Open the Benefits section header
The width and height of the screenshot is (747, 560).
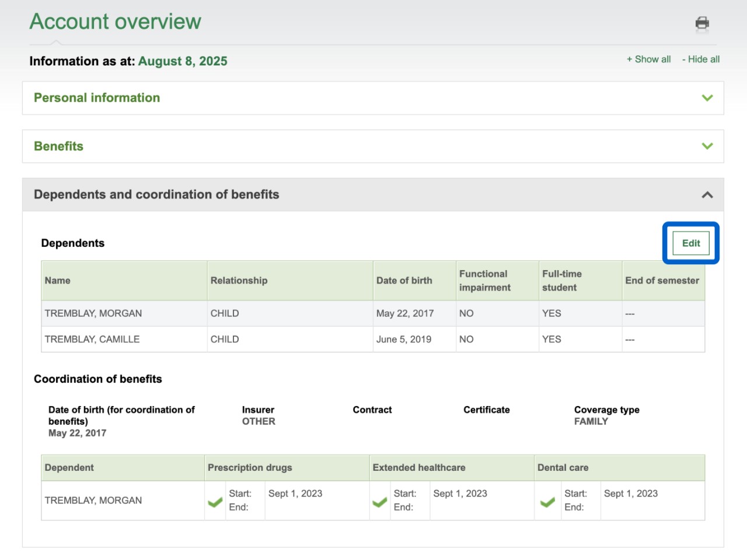pos(58,146)
